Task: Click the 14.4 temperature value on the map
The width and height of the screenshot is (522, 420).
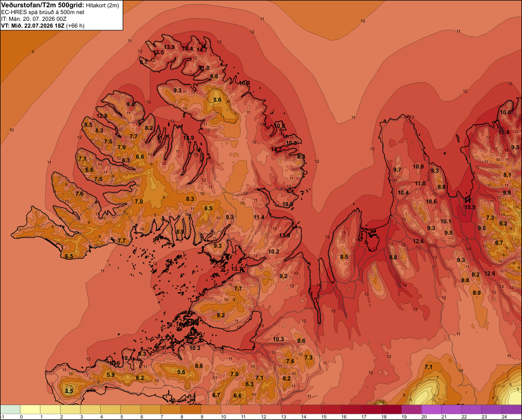Action: coord(187,49)
